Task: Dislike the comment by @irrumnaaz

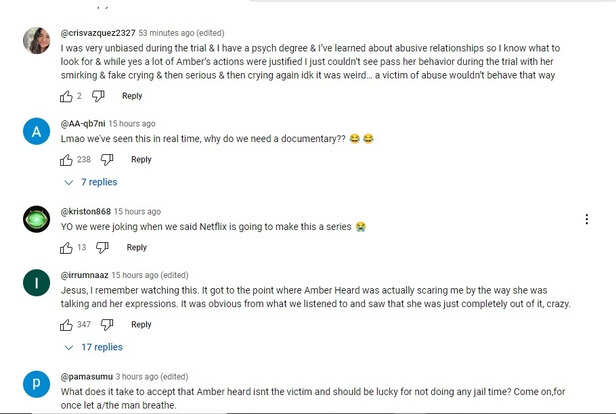Action: (x=107, y=325)
